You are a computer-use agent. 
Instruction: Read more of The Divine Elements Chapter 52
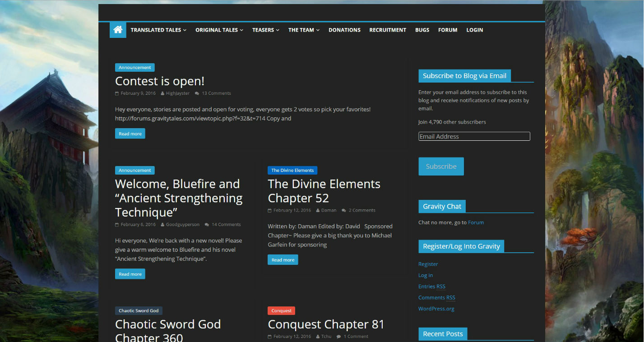tap(283, 260)
